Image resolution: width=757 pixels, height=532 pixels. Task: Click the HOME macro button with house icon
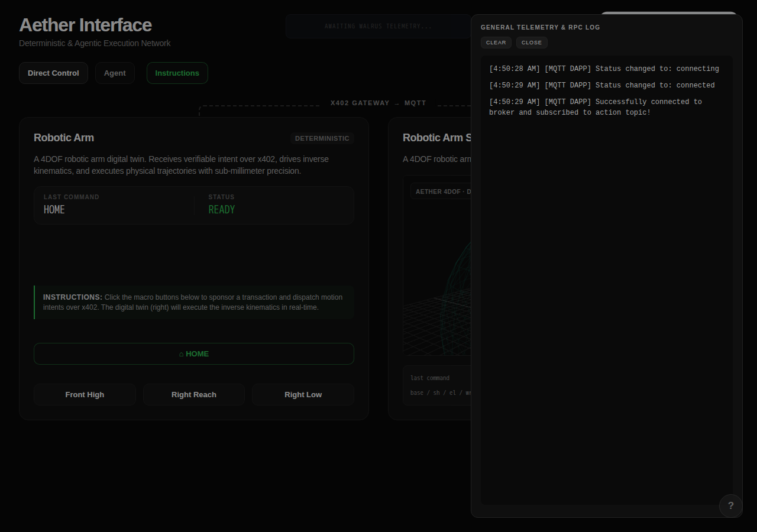pos(194,354)
